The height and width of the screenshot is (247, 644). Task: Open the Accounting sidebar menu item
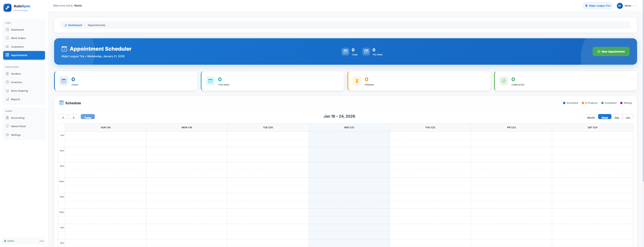[x=17, y=118]
